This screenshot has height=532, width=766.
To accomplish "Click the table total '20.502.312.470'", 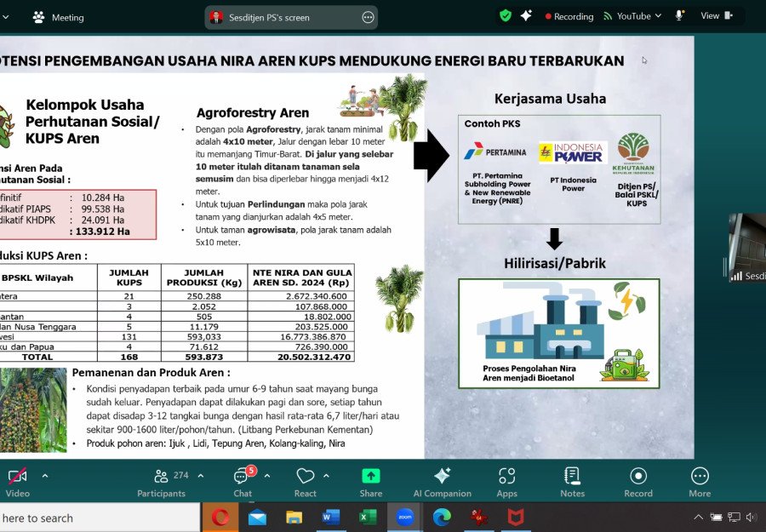I will pos(314,358).
